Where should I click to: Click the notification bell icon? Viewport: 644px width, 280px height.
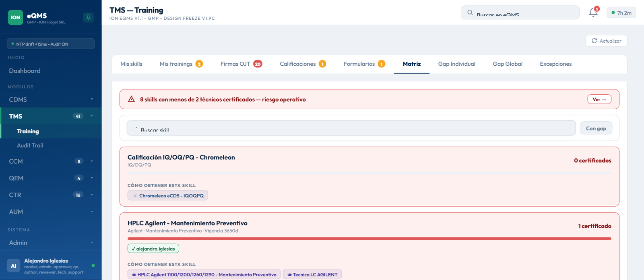(x=593, y=12)
